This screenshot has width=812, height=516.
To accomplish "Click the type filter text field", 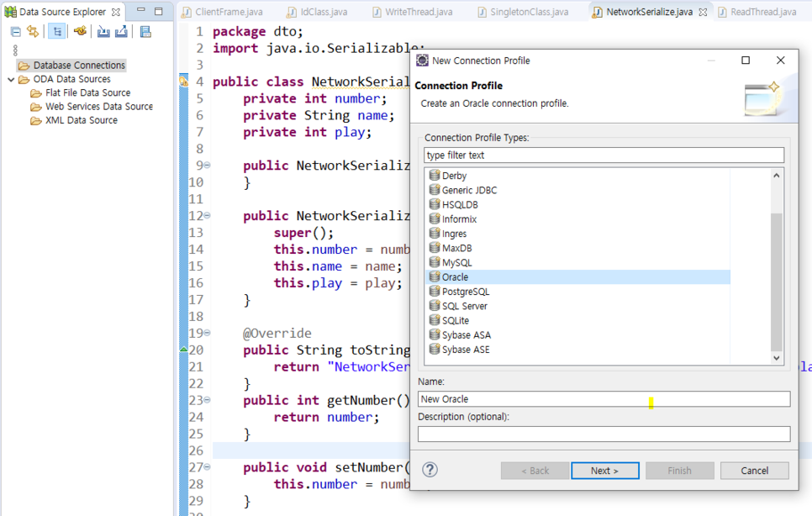I will pyautogui.click(x=604, y=155).
